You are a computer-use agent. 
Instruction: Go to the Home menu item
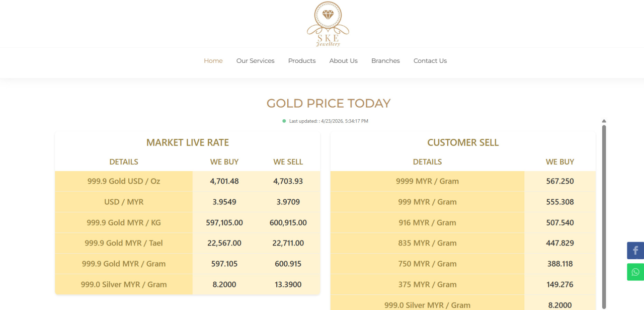point(213,61)
